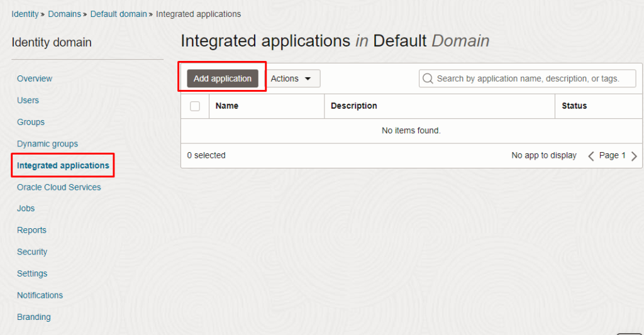Click the 'Integrated applications' breadcrumb text
644x335 pixels.
(x=198, y=14)
